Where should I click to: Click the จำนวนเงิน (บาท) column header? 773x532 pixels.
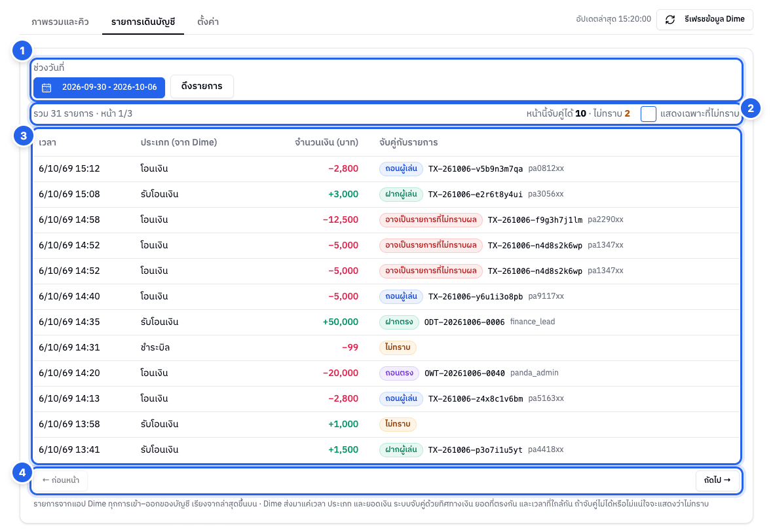coord(326,142)
